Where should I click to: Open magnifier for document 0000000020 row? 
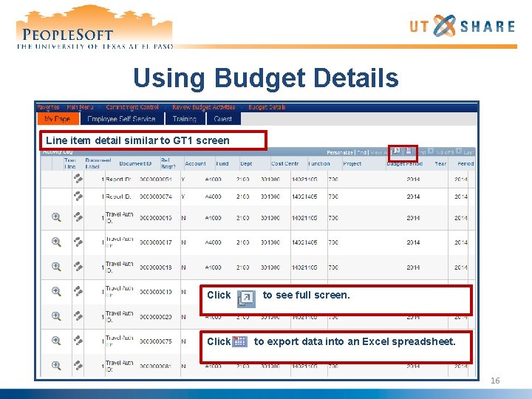point(56,316)
